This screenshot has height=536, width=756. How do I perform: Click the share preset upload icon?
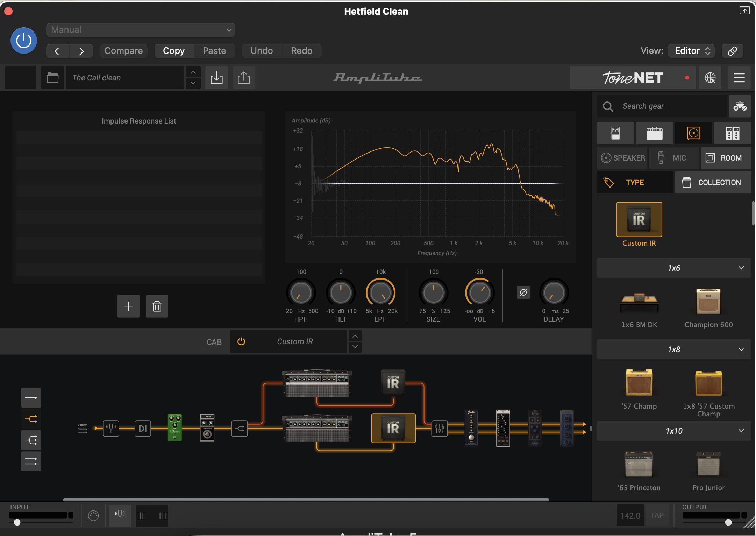[x=244, y=78]
